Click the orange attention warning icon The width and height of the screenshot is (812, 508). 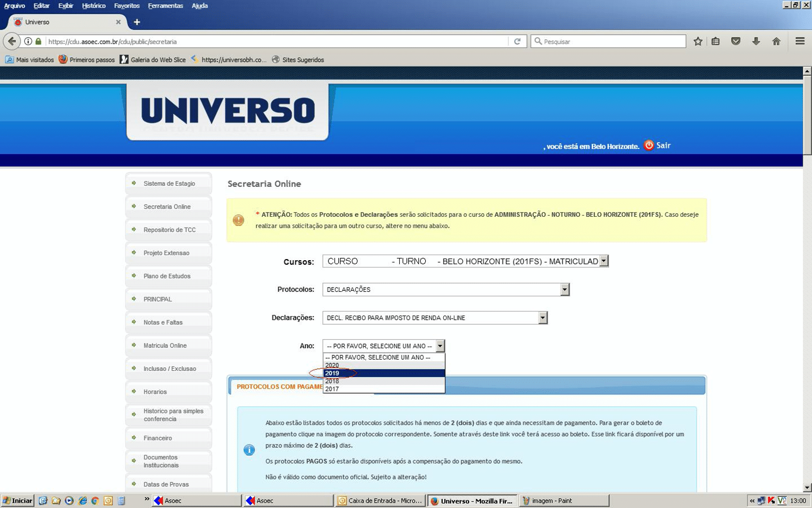(238, 220)
